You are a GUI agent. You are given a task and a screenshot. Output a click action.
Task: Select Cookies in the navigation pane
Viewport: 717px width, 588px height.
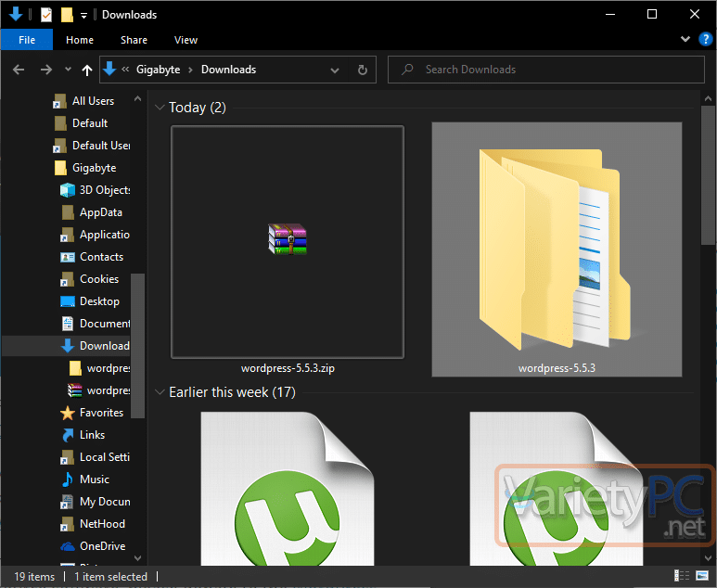pos(99,279)
